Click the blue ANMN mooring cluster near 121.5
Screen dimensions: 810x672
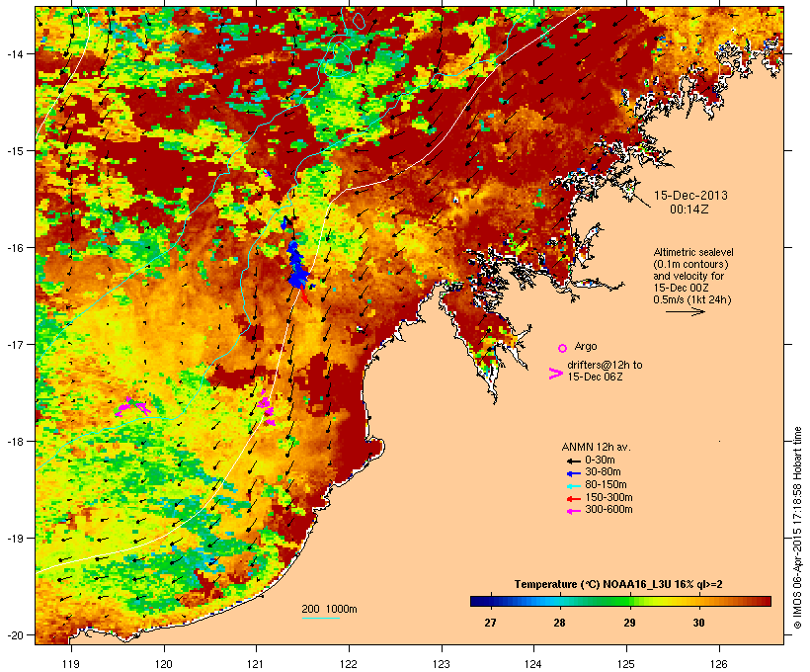coord(297,264)
